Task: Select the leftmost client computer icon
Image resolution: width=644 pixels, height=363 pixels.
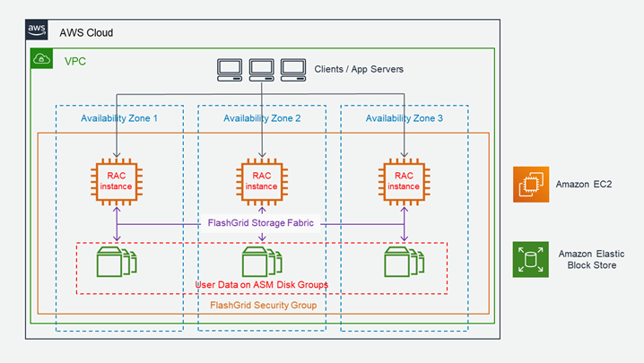Action: coord(230,70)
